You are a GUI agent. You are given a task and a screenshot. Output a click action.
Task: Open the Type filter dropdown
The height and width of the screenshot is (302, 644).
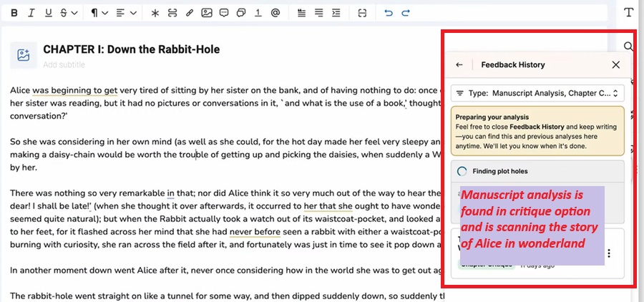click(537, 93)
